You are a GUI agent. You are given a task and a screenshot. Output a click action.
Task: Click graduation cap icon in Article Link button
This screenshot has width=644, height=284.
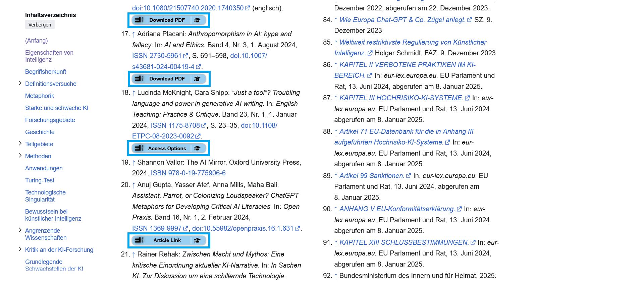pyautogui.click(x=198, y=240)
